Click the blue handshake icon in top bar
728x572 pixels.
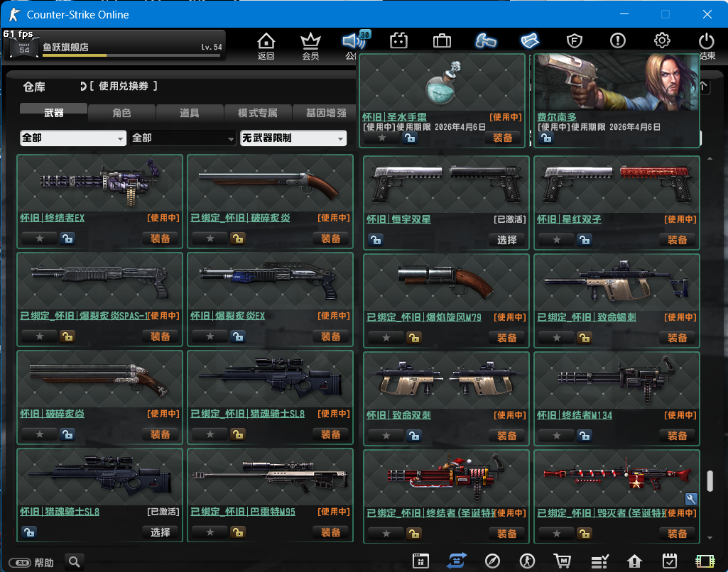tap(486, 41)
